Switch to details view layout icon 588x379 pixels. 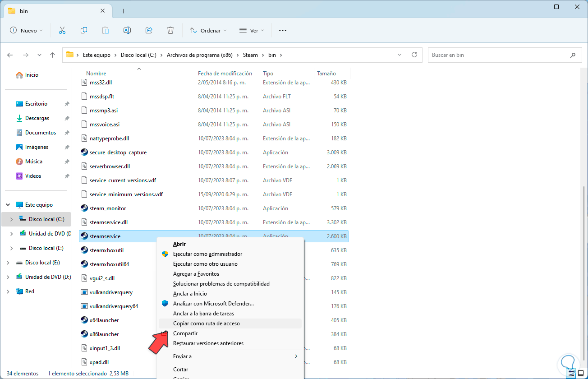pos(571,374)
